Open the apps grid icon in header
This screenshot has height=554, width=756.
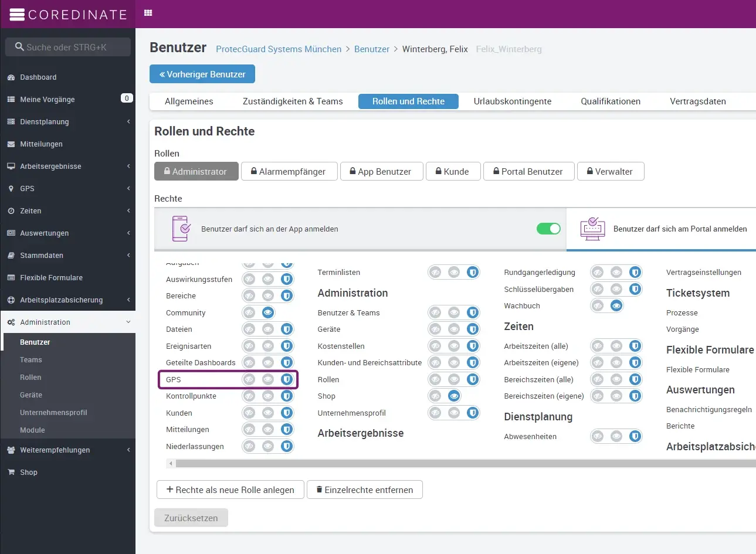pyautogui.click(x=148, y=13)
